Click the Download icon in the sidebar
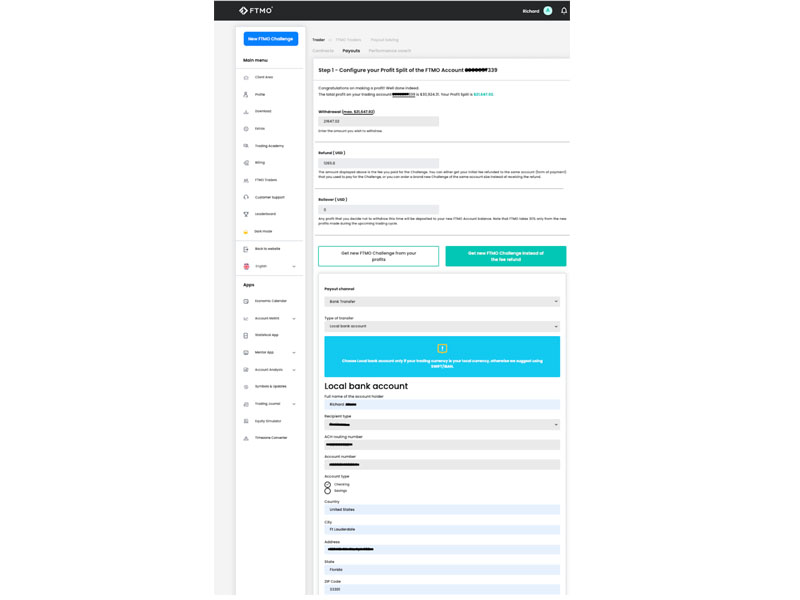This screenshot has width=800, height=600. click(x=246, y=111)
